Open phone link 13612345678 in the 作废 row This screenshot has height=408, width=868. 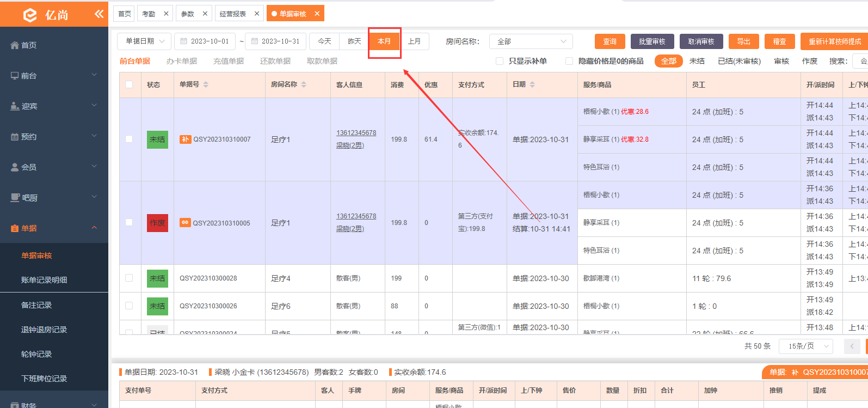(356, 216)
